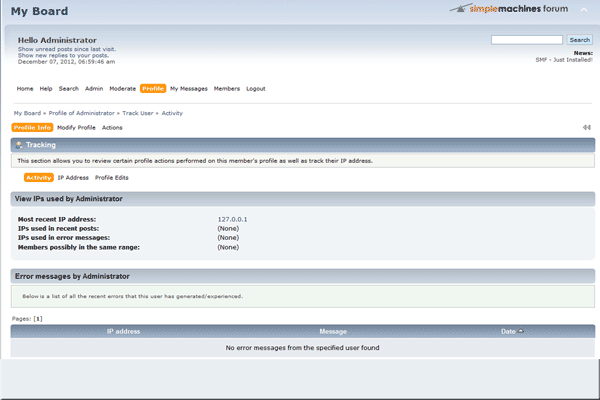Open the My Board breadcrumb link

[27, 113]
